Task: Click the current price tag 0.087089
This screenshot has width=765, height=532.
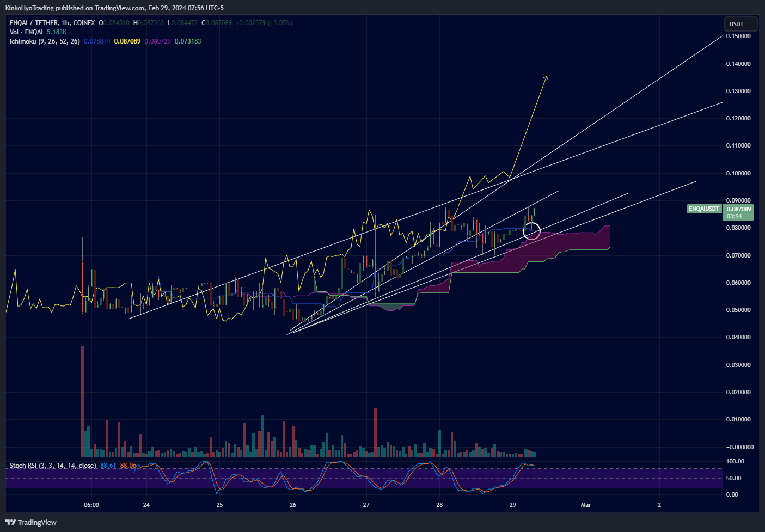Action: (738, 209)
